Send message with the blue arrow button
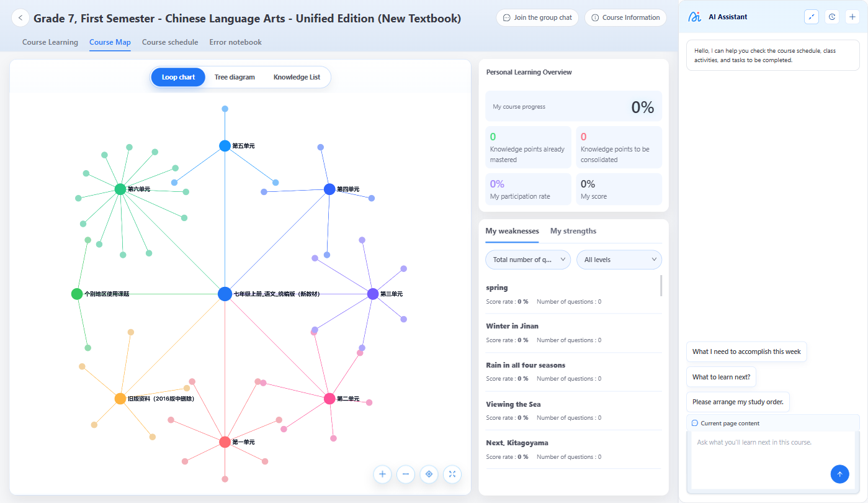Screen dimensions: 868x503 [x=839, y=474]
